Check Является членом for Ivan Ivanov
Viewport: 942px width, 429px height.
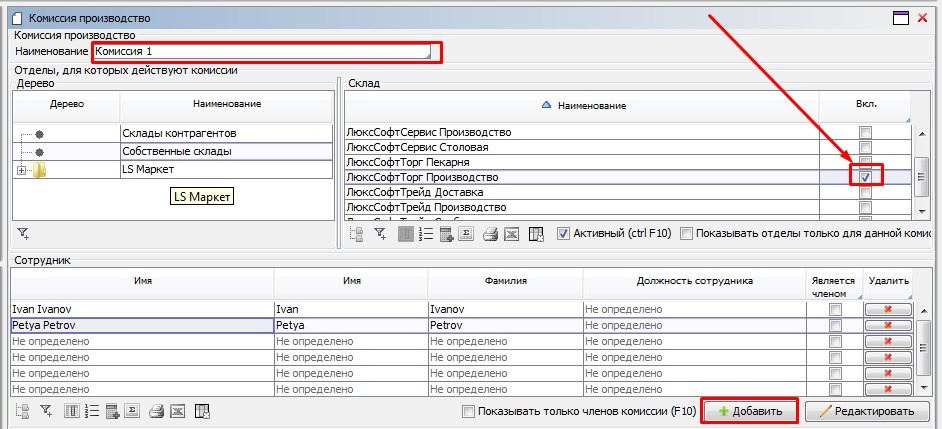[835, 310]
